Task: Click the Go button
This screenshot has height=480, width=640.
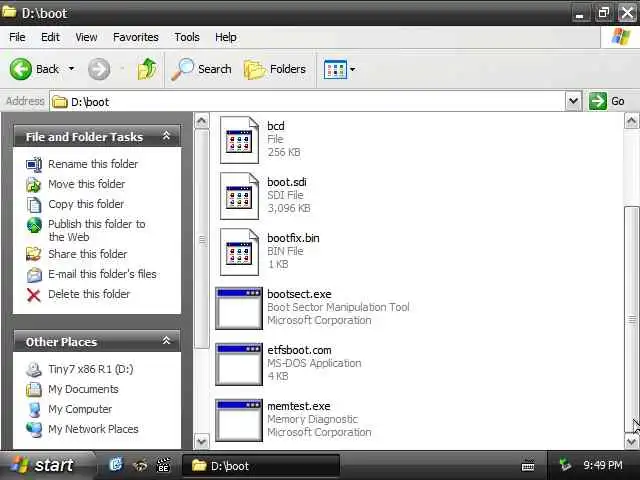Action: 607,101
